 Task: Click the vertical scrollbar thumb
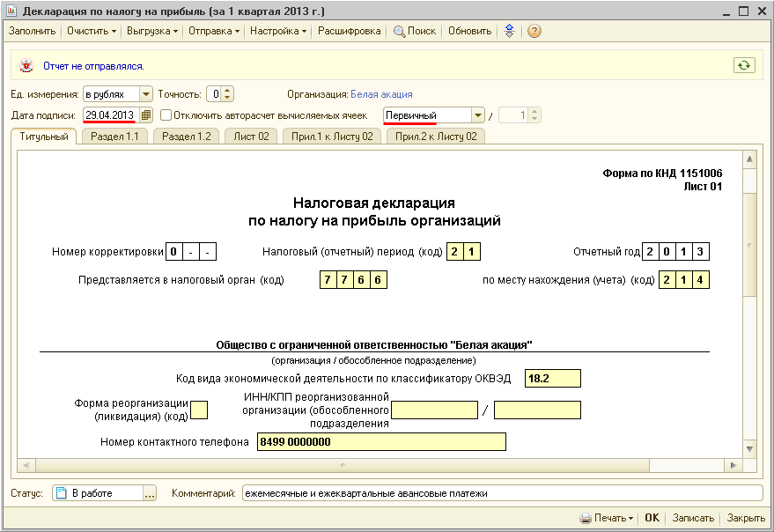click(749, 245)
